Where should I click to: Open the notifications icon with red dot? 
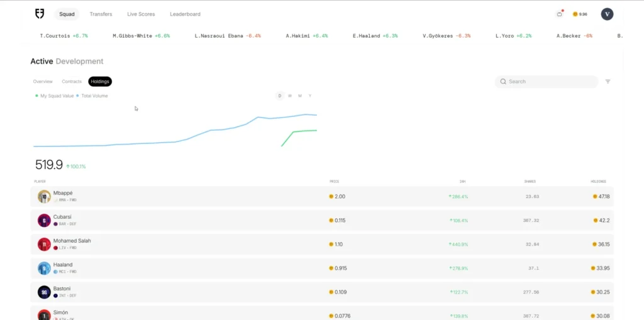tap(560, 14)
